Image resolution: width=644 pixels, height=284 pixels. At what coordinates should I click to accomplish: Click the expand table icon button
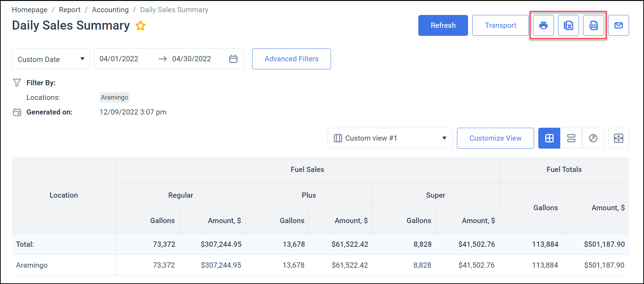[619, 138]
